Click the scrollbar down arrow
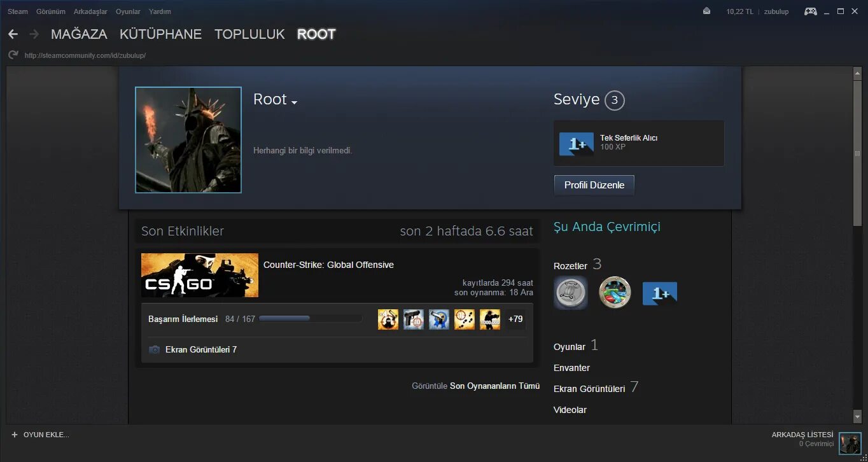The image size is (868, 462). tap(857, 417)
